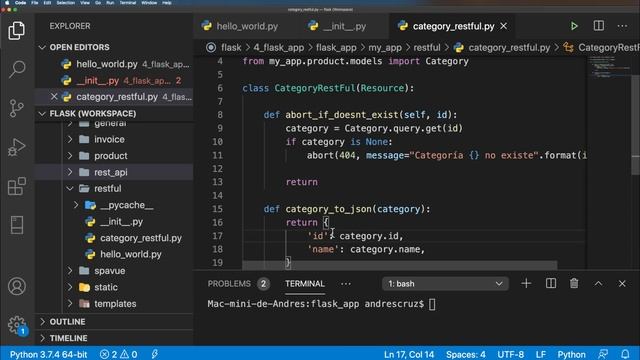Click into the bash terminal prompt

pyautogui.click(x=432, y=304)
